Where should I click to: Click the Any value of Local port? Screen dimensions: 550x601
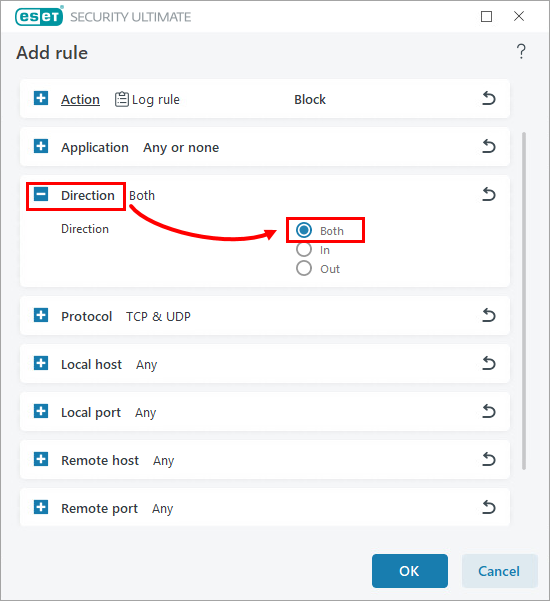tap(146, 413)
